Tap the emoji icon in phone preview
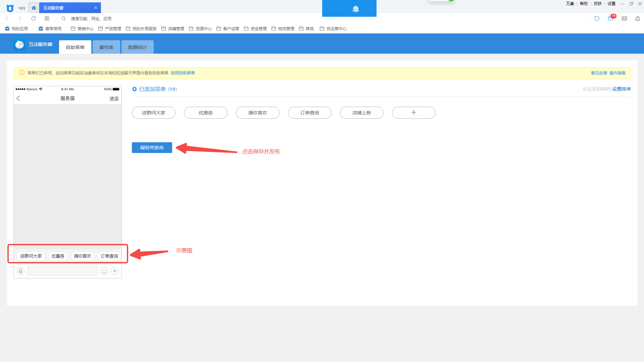Viewport: 644px width, 362px height. click(x=104, y=271)
